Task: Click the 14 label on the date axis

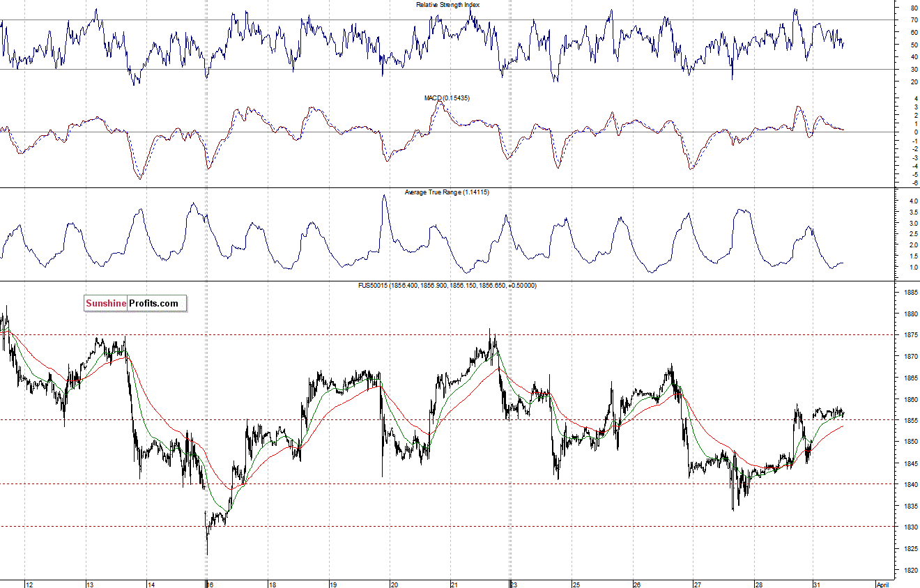Action: click(x=151, y=584)
